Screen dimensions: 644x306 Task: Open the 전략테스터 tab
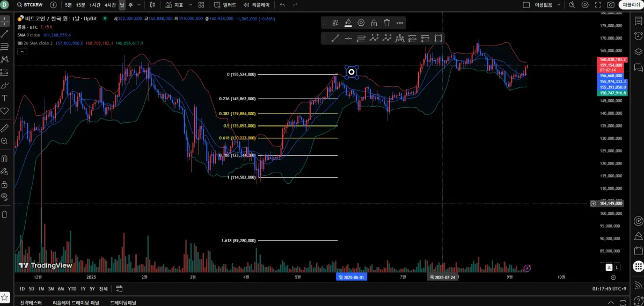[x=31, y=303]
